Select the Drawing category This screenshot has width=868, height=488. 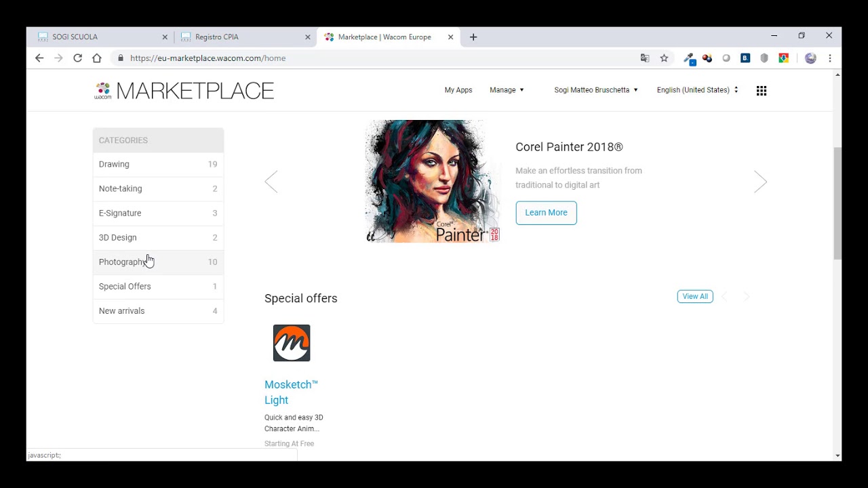[x=158, y=164]
